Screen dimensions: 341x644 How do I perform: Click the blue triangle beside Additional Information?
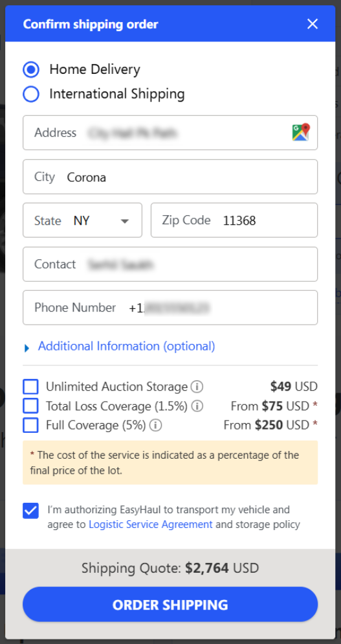[x=27, y=349]
